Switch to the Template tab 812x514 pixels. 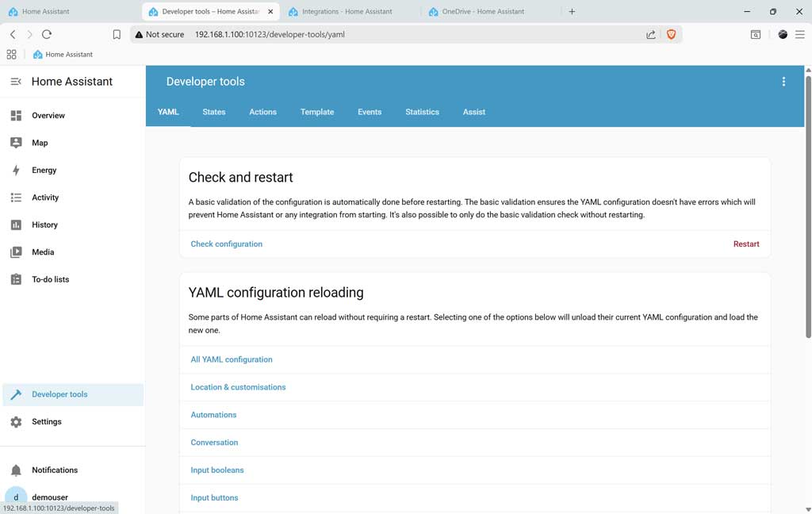[x=317, y=112]
